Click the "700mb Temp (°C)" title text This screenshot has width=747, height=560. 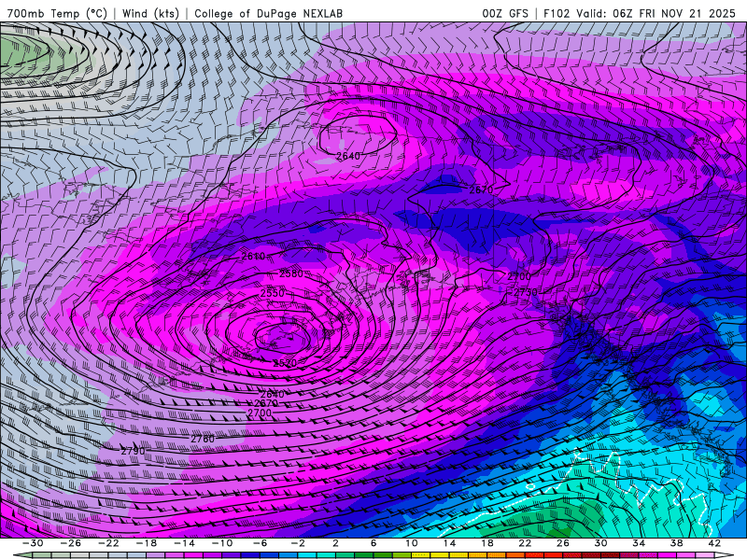57,13
